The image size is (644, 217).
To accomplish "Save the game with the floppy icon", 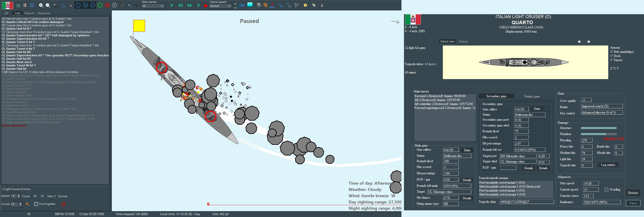I will pyautogui.click(x=18, y=5).
